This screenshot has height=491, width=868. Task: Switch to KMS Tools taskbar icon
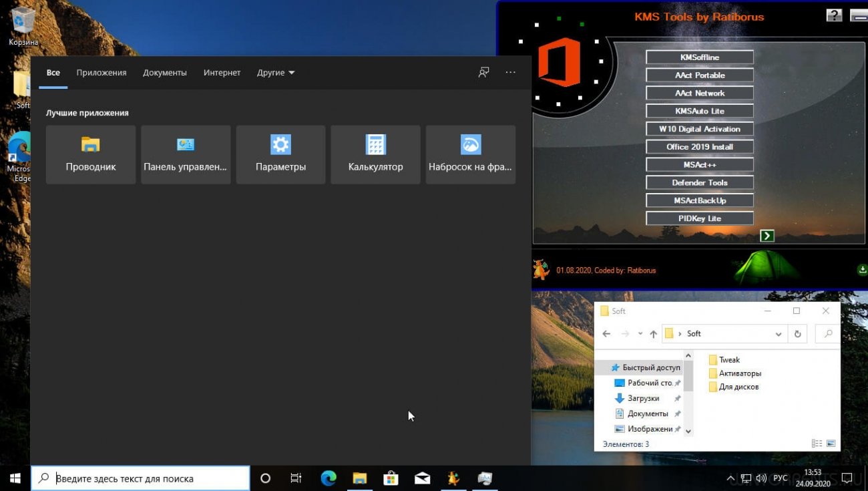click(x=453, y=478)
